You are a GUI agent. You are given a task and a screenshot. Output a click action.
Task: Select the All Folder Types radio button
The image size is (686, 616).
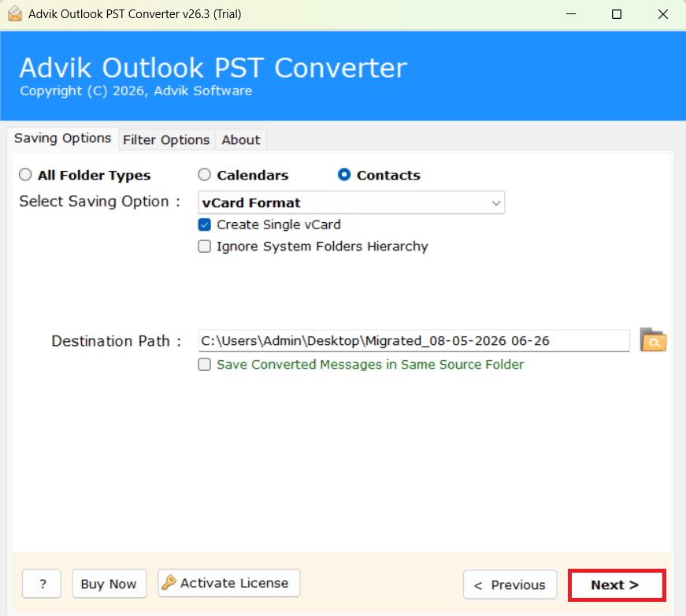[25, 175]
